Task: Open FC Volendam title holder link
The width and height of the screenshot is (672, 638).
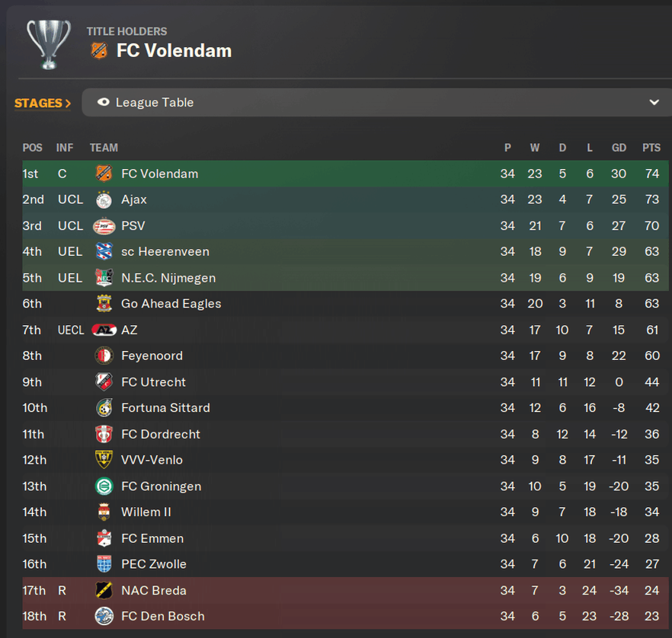Action: point(174,51)
